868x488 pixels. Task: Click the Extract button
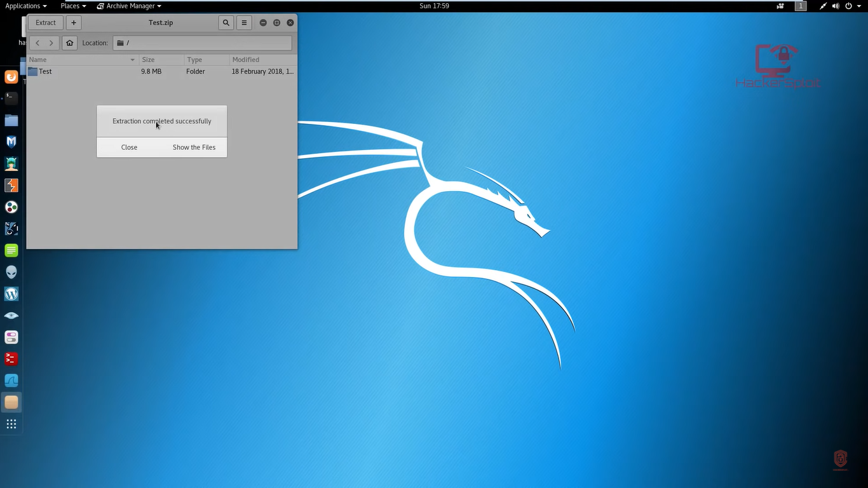(46, 23)
